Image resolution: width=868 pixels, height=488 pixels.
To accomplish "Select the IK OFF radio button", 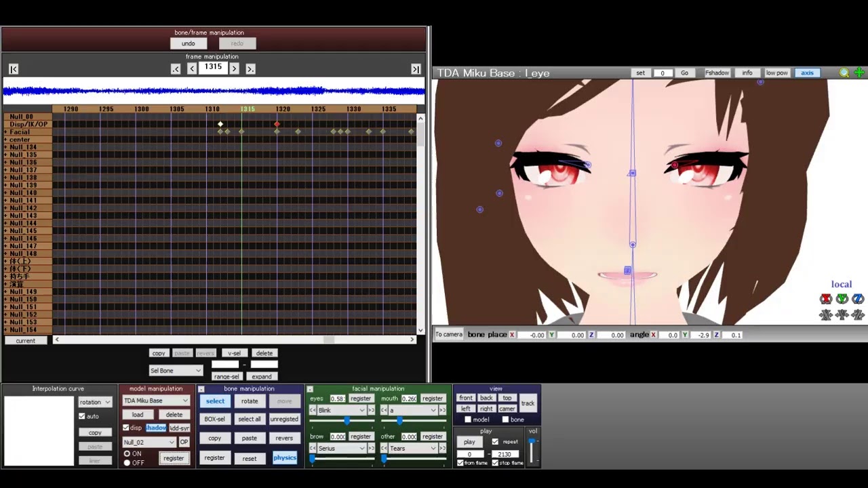I will click(127, 463).
